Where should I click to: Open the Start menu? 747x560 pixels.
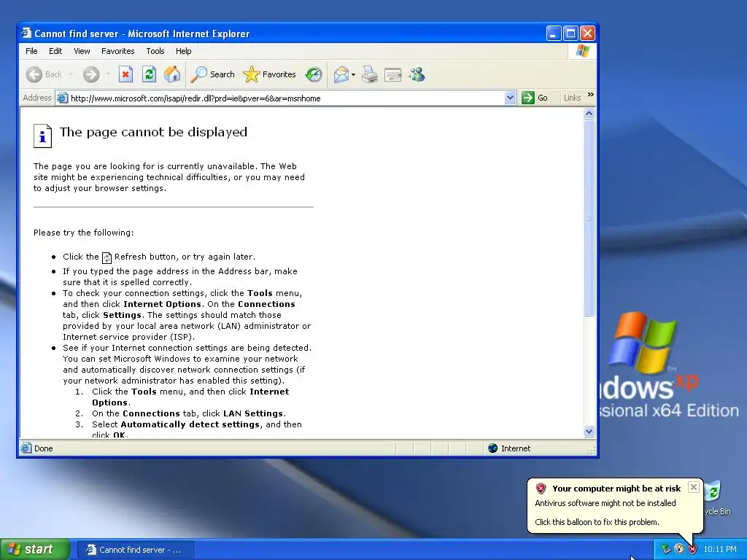tap(35, 549)
